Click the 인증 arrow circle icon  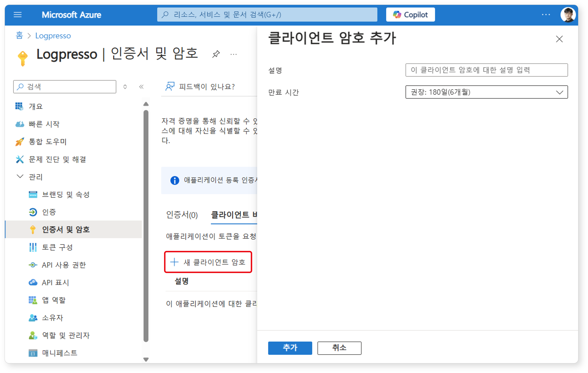click(33, 212)
